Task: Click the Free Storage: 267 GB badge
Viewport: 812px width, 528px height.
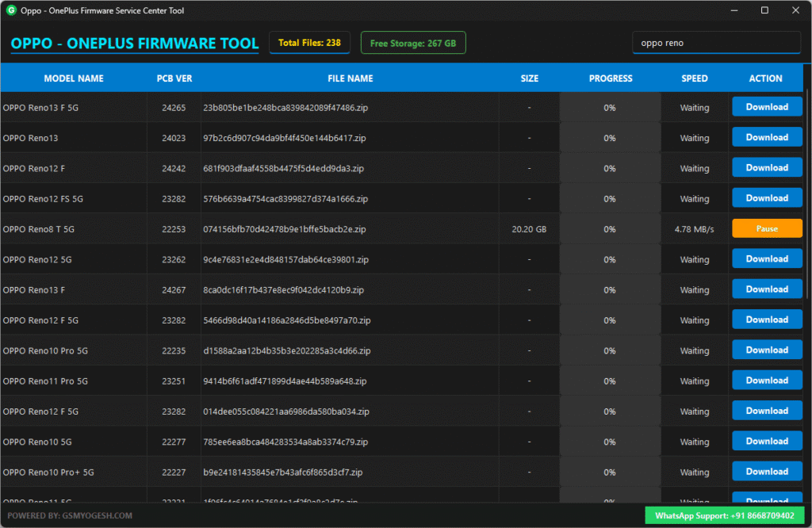Action: [412, 43]
